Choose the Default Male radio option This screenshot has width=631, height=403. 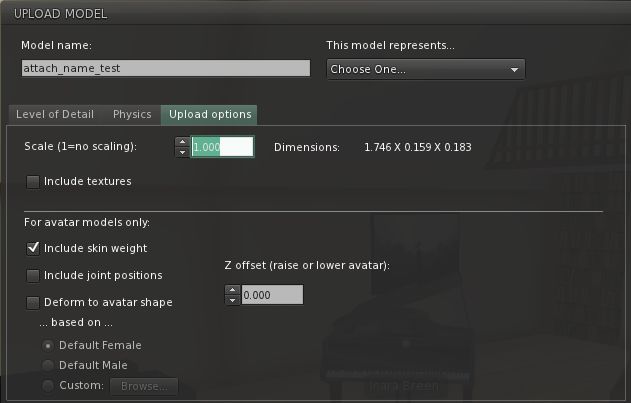coord(48,365)
